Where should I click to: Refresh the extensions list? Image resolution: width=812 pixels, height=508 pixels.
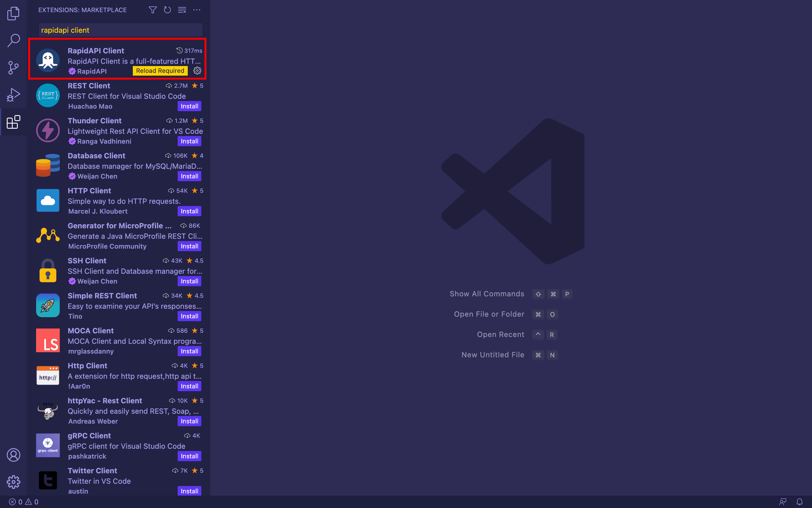click(167, 10)
